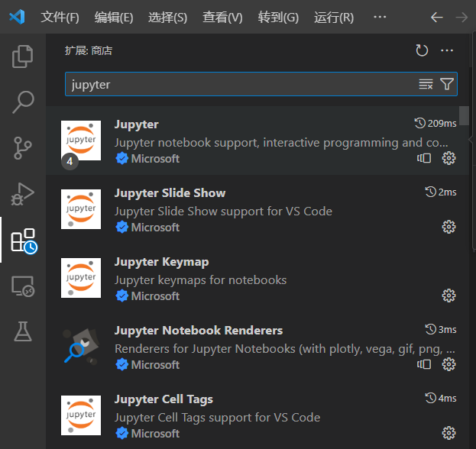Refresh the extensions marketplace list
The height and width of the screenshot is (449, 476).
422,50
